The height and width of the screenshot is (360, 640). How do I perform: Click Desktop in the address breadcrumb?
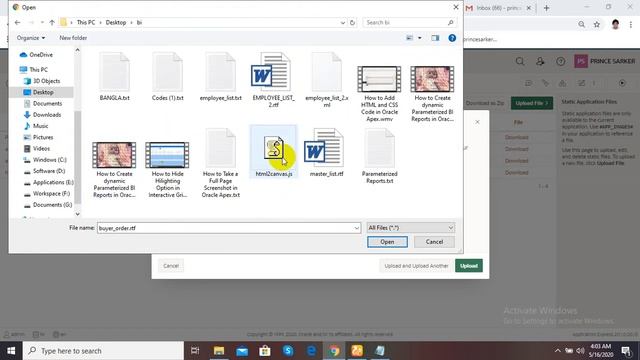[116, 22]
